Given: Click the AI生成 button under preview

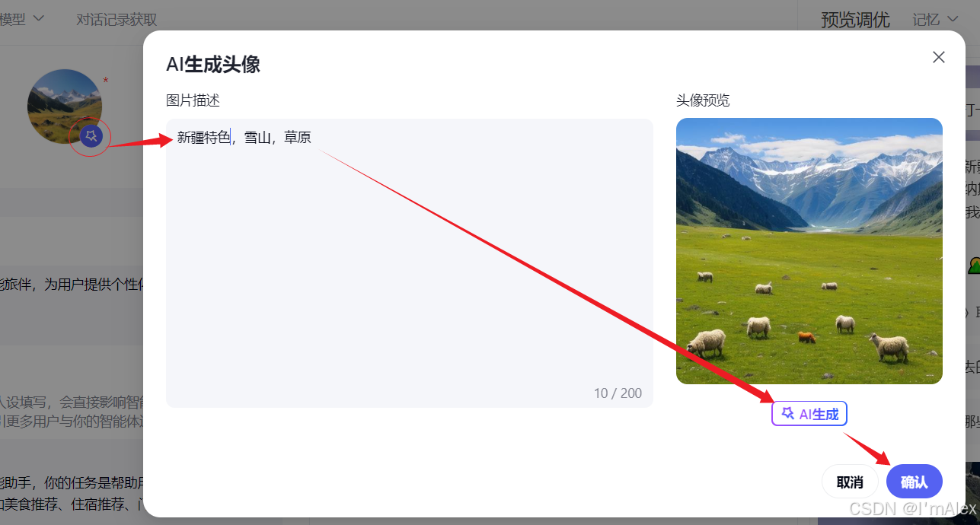Looking at the screenshot, I should (x=809, y=414).
